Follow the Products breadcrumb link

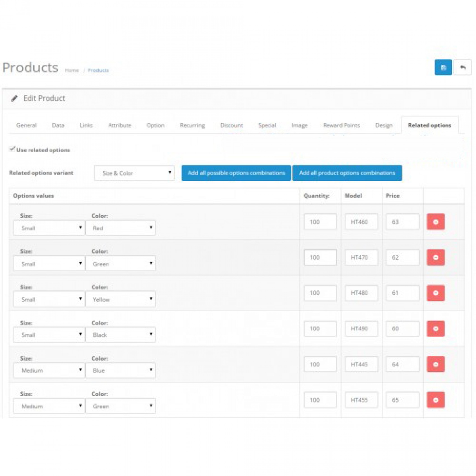[98, 70]
